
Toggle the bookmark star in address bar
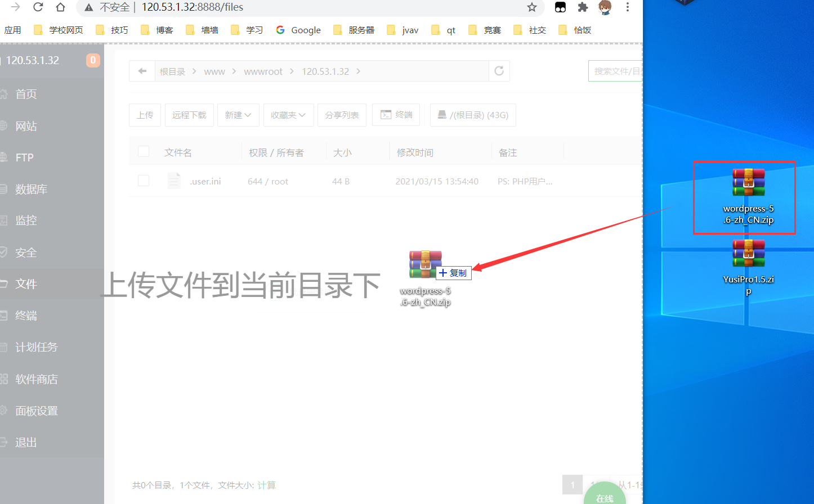point(531,7)
